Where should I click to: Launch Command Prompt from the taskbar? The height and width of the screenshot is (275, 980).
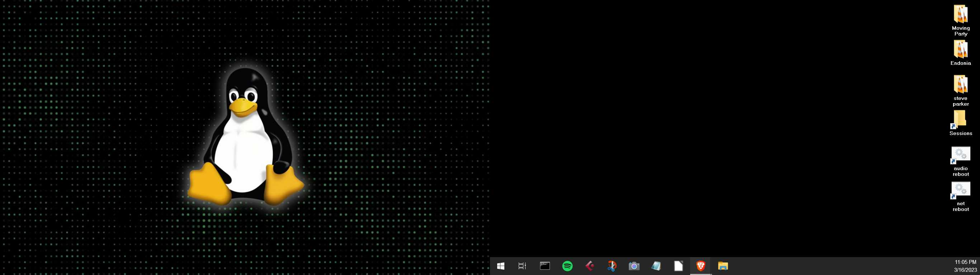pos(545,266)
